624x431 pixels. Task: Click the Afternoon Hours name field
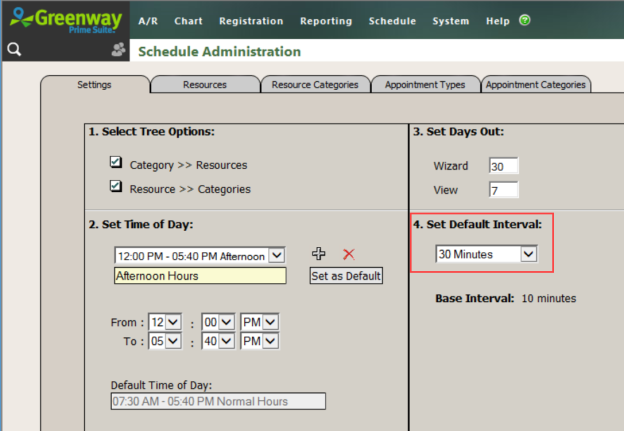(200, 276)
